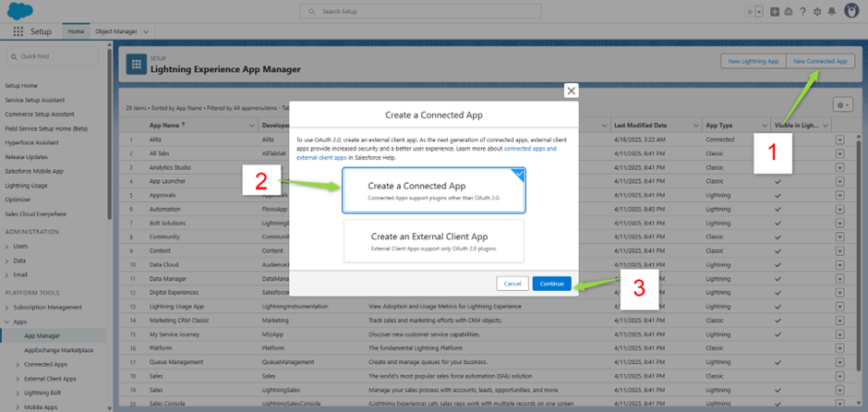Viewport: 868px width, 412px height.
Task: Click the Lightning Usage App row name
Action: click(176, 307)
